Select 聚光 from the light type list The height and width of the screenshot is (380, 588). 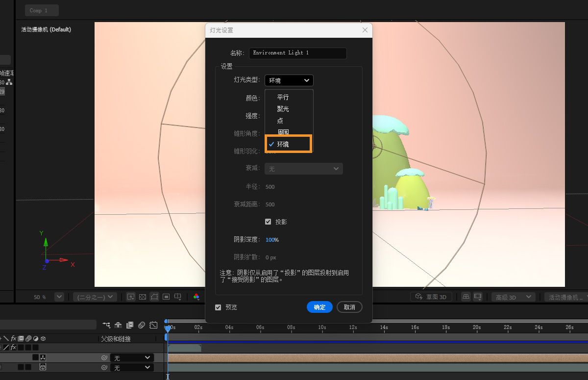point(283,109)
